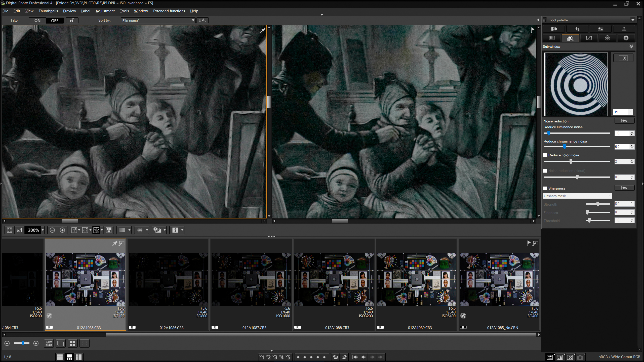Open the Thumbnails menu

pos(48,11)
